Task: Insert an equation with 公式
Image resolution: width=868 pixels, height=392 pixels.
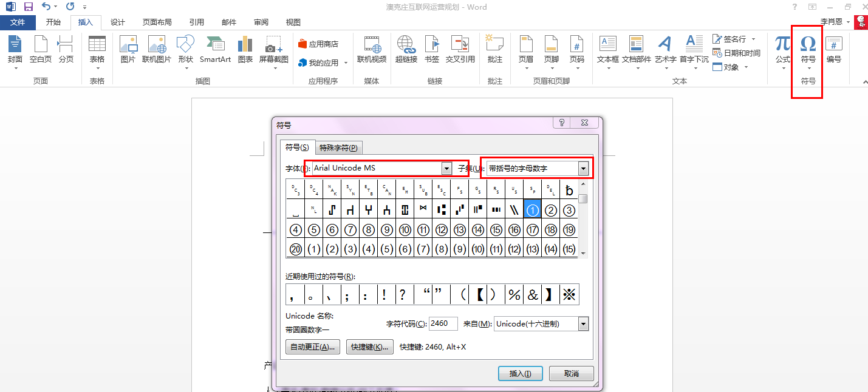Action: pyautogui.click(x=783, y=52)
